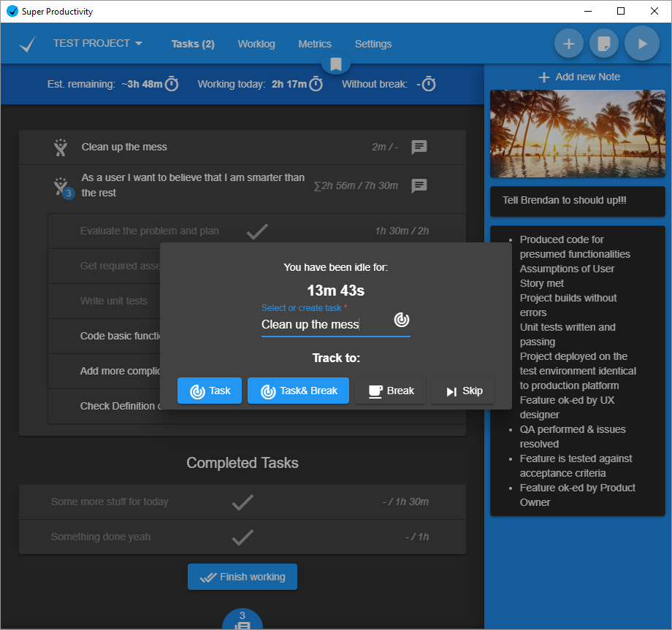This screenshot has height=630, width=672.
Task: Uncheck Some more stuff for today
Action: click(x=243, y=502)
